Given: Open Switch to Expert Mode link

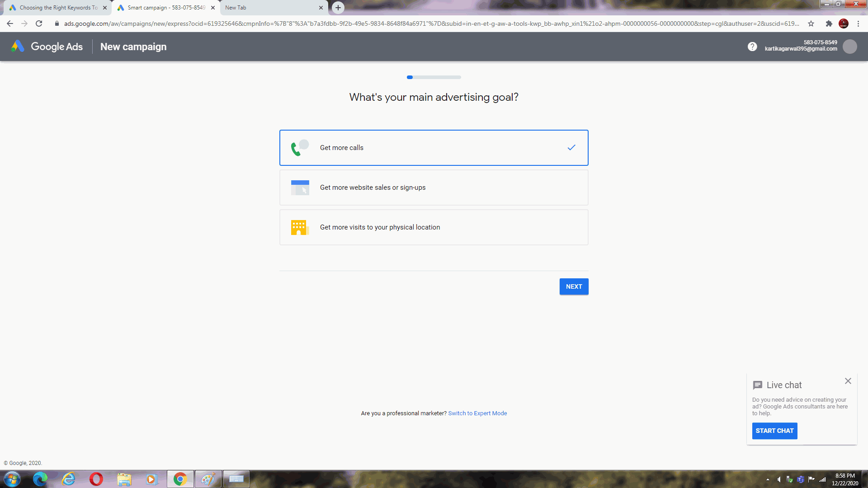Looking at the screenshot, I should coord(477,413).
